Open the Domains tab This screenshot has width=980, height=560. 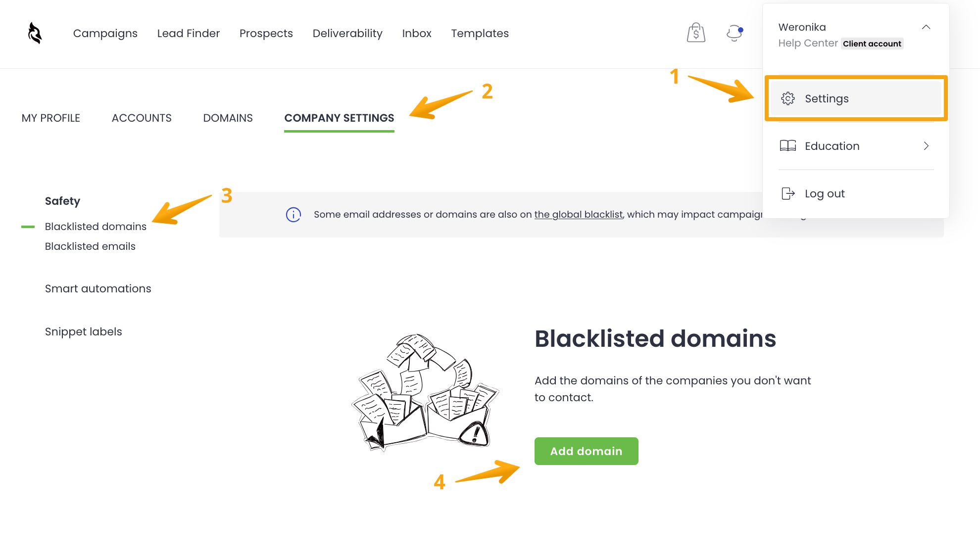tap(228, 118)
